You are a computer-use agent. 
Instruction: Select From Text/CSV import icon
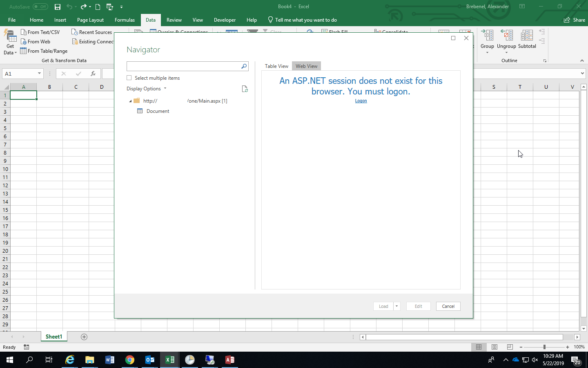point(24,32)
